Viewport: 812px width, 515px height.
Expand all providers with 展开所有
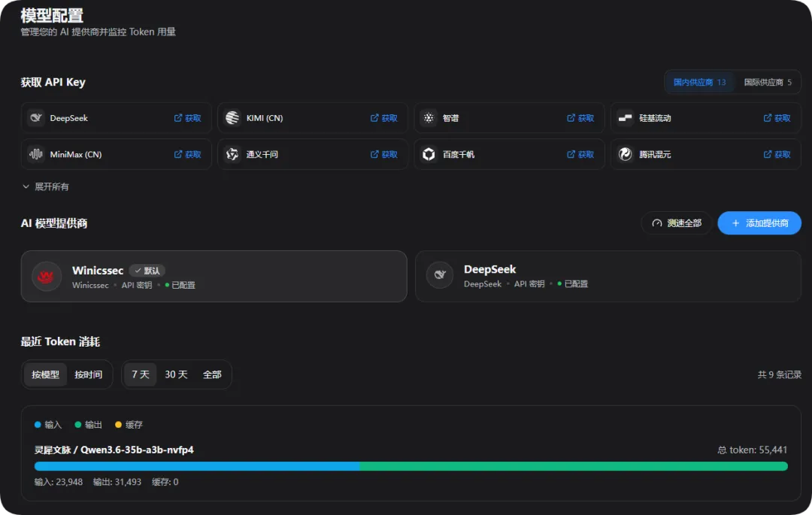tap(46, 186)
